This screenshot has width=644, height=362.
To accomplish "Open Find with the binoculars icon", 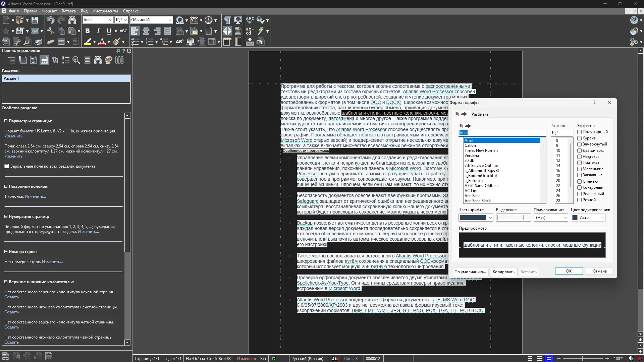I will [72, 20].
